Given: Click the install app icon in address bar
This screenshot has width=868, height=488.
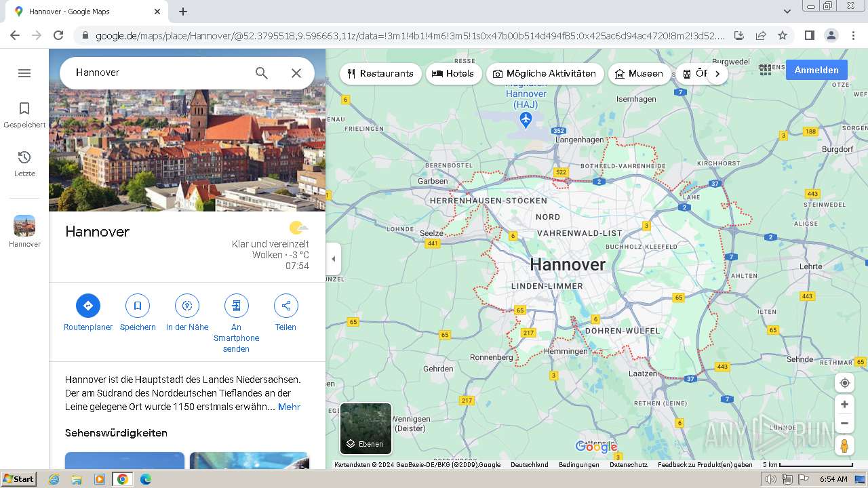Looking at the screenshot, I should [x=739, y=36].
